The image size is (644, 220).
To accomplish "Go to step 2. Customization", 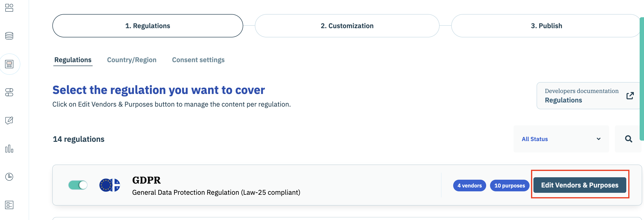I will 347,26.
